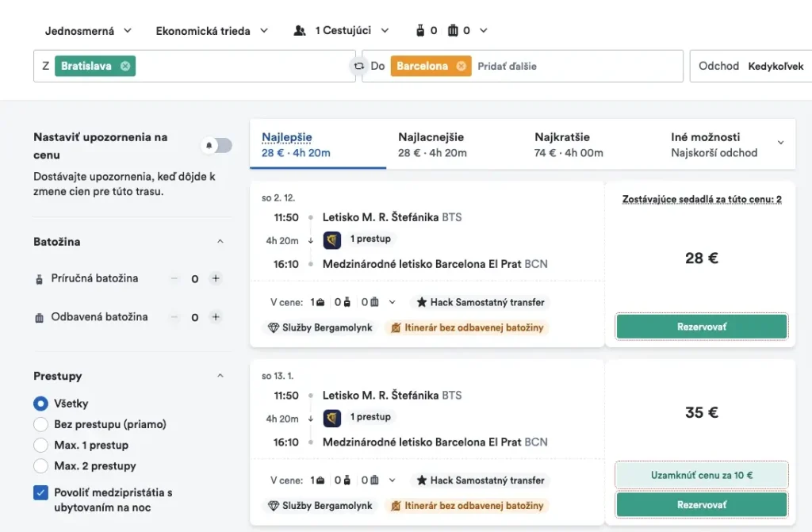Increase checked baggage count with the plus icon

(x=215, y=317)
